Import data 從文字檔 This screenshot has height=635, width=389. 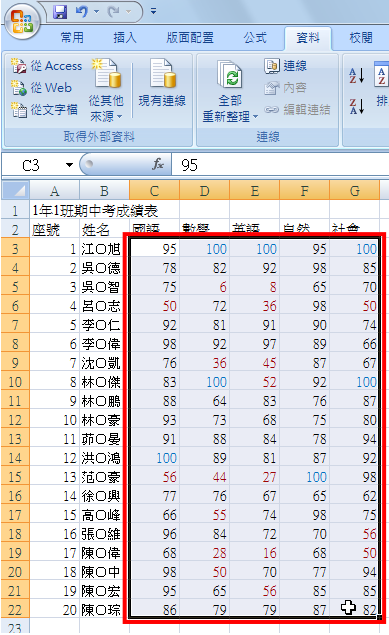[x=44, y=109]
